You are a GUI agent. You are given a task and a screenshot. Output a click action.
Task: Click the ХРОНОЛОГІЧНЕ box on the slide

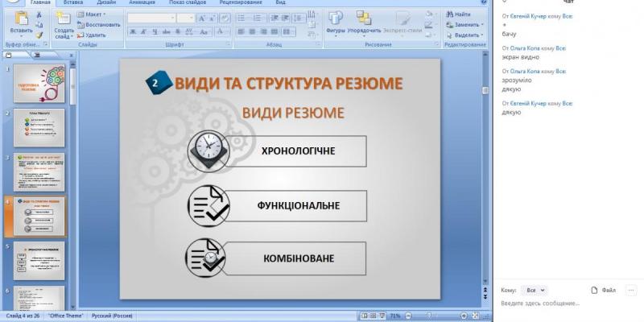[x=298, y=151]
